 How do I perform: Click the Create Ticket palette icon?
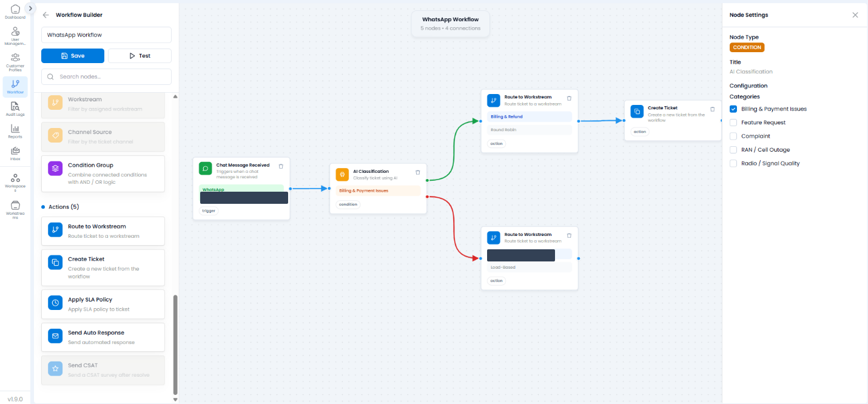point(55,263)
